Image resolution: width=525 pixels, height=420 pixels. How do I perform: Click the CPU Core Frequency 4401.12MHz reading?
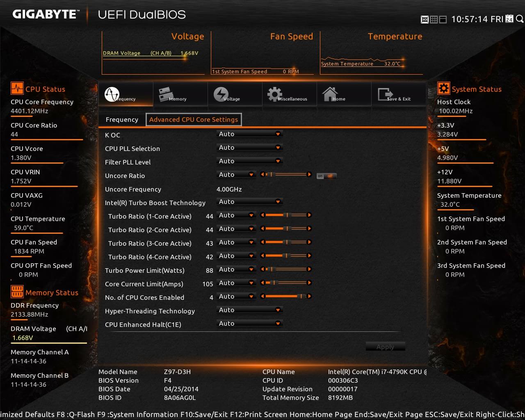[30, 111]
